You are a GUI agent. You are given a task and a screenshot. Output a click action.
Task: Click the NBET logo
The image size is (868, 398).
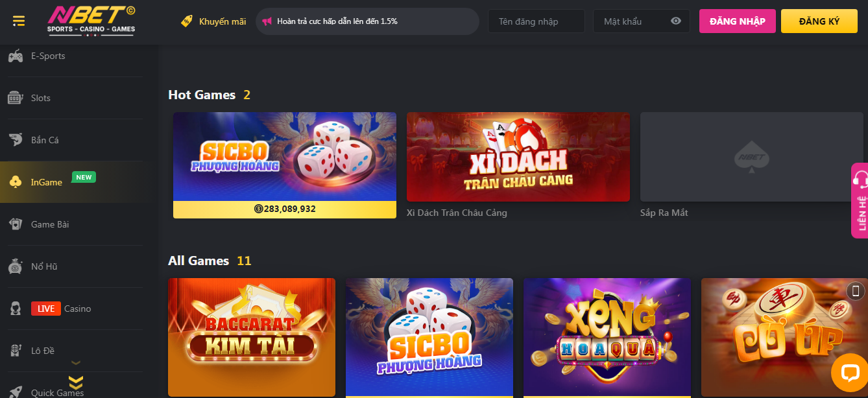click(91, 20)
